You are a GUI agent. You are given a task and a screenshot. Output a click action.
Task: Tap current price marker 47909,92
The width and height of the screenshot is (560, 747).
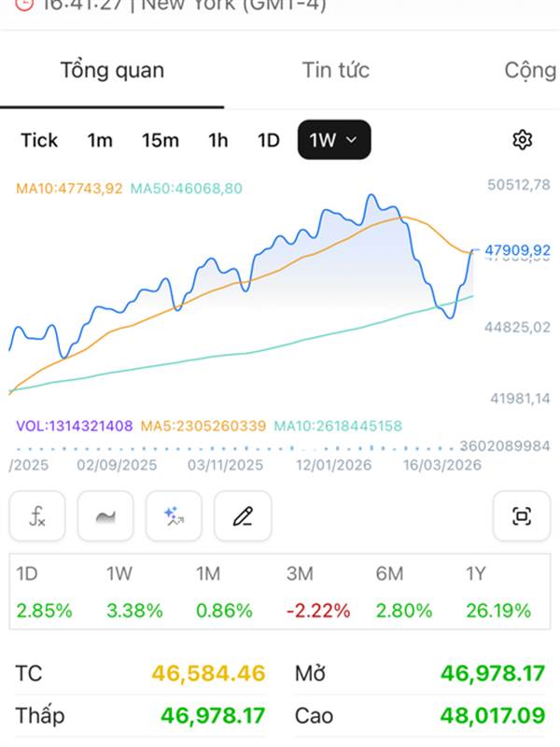pyautogui.click(x=518, y=250)
